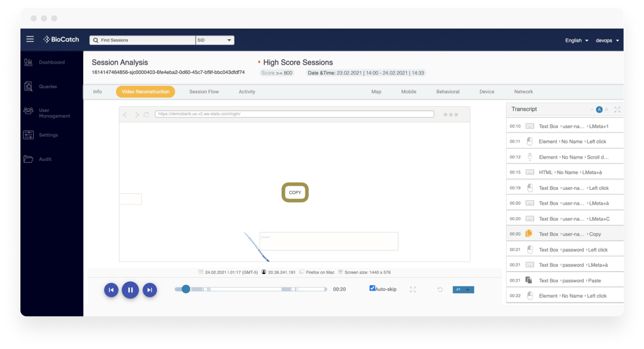
Task: Open the hamburger menu
Action: tap(30, 39)
